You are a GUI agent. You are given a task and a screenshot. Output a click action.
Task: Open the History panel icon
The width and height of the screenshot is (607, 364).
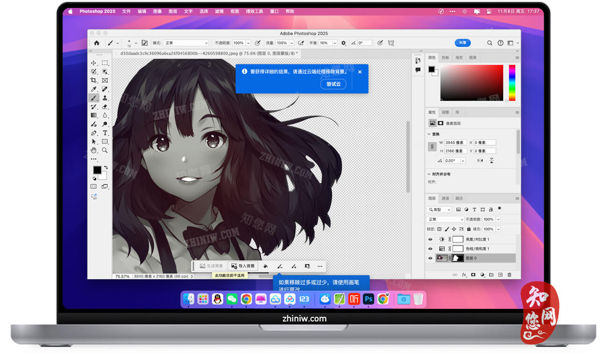pyautogui.click(x=418, y=61)
